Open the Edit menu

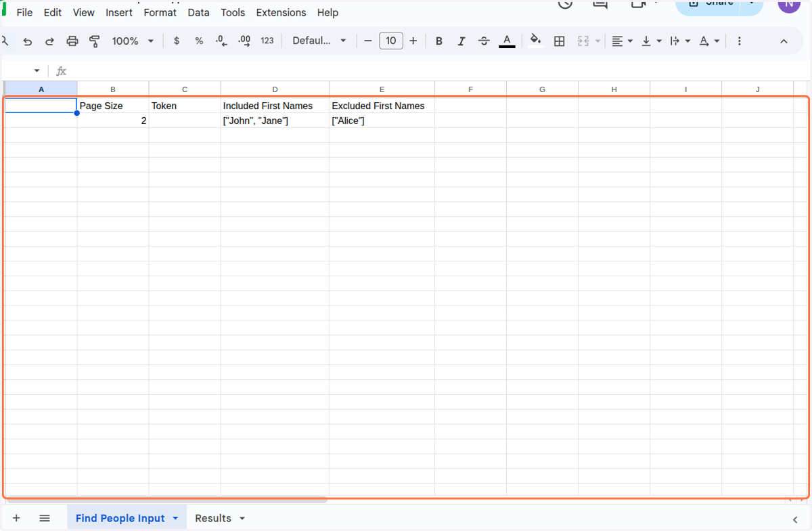coord(53,12)
